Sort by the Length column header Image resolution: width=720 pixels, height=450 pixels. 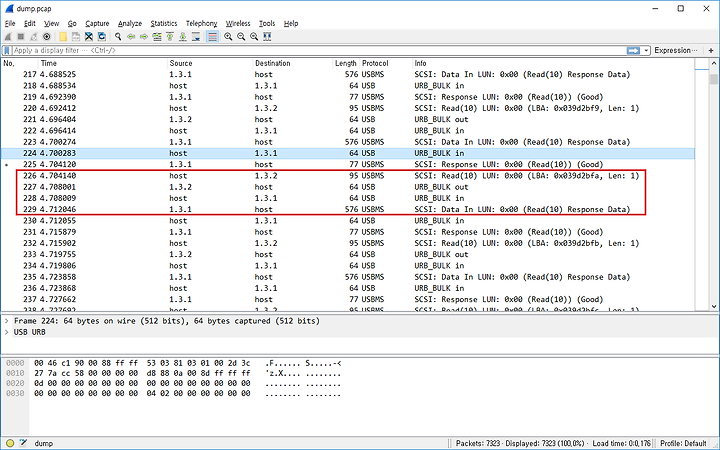[x=346, y=63]
